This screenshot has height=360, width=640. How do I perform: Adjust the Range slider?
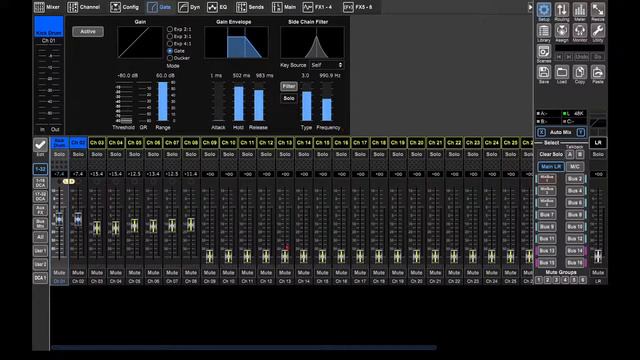pyautogui.click(x=163, y=101)
